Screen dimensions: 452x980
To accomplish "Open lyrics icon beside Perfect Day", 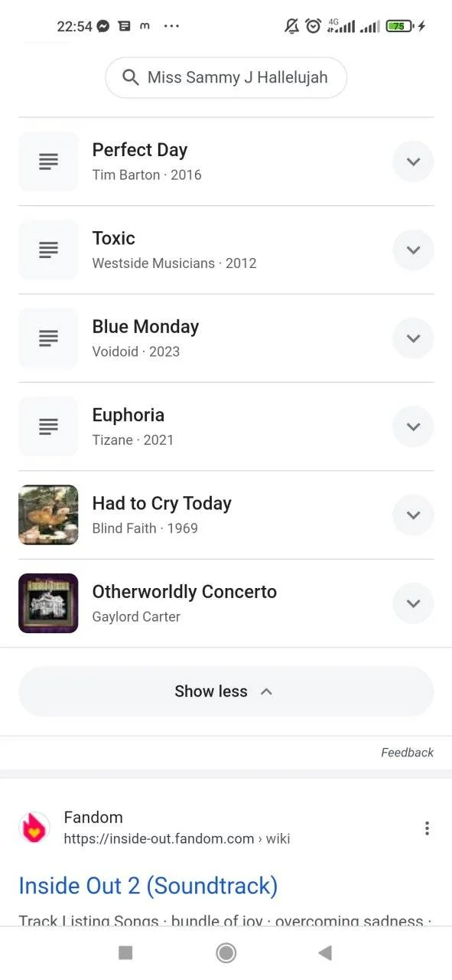I will point(48,162).
